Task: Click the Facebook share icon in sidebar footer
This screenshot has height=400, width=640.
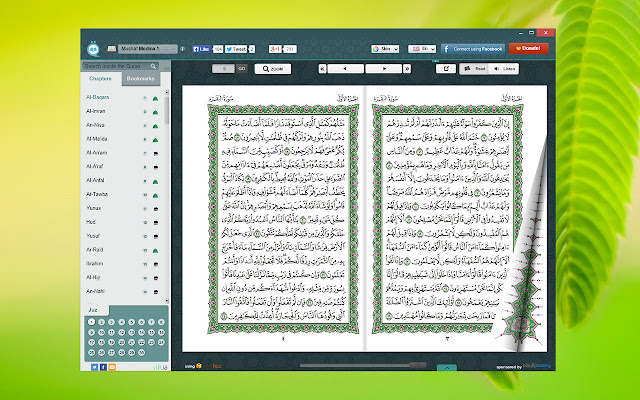Action: point(103,367)
